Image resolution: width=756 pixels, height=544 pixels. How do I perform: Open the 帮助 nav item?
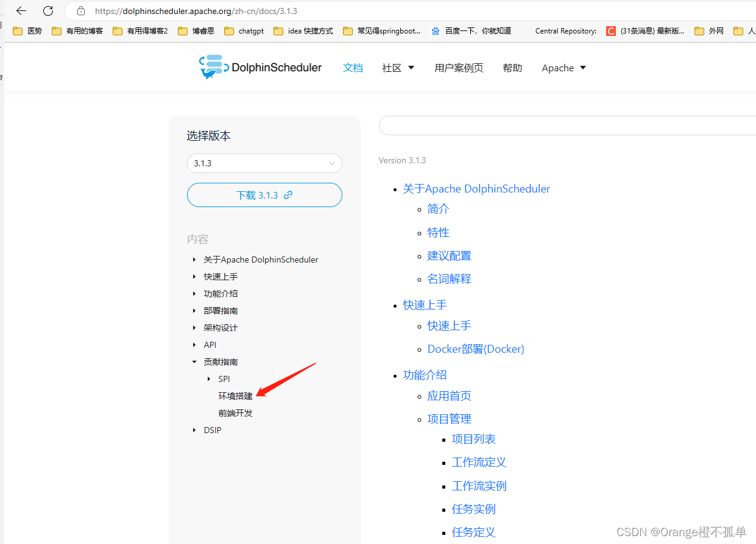click(512, 68)
